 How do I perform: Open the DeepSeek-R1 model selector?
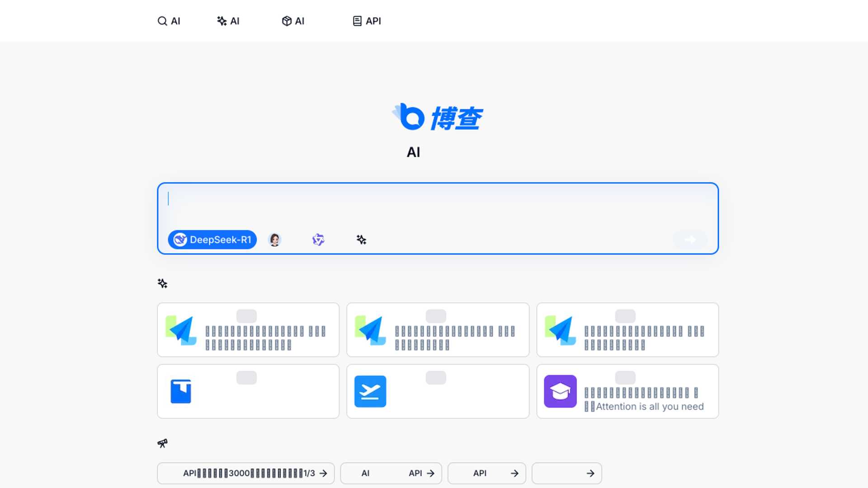coord(212,239)
